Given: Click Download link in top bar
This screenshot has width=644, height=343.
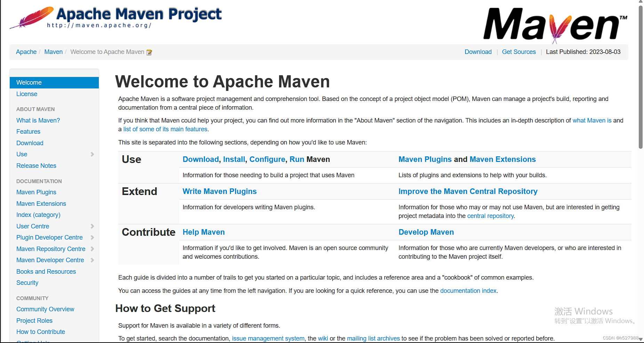Looking at the screenshot, I should click(478, 52).
